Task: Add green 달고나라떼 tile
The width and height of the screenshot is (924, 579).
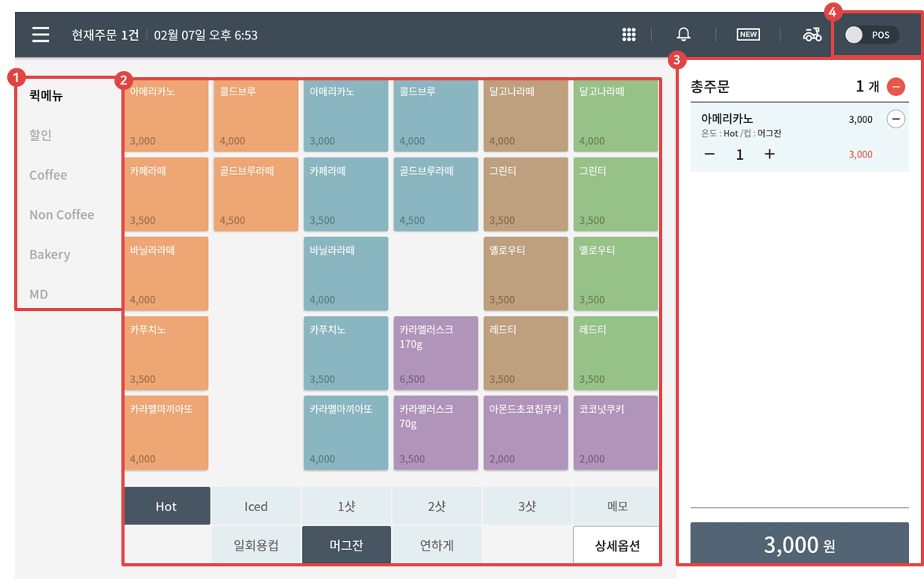Action: pos(616,116)
